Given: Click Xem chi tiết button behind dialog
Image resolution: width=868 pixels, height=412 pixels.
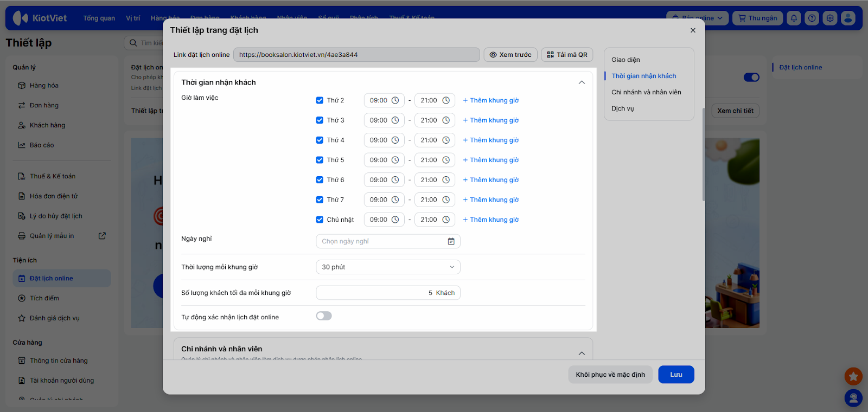Looking at the screenshot, I should pyautogui.click(x=735, y=111).
